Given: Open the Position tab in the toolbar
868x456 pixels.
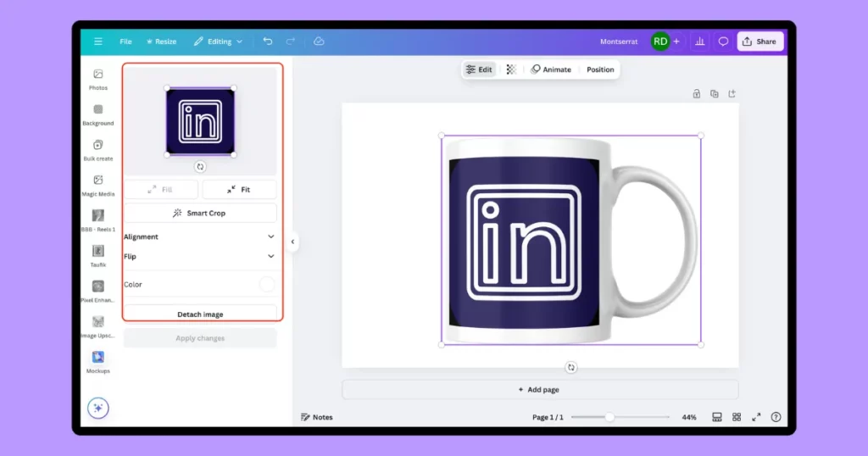Looking at the screenshot, I should [600, 70].
